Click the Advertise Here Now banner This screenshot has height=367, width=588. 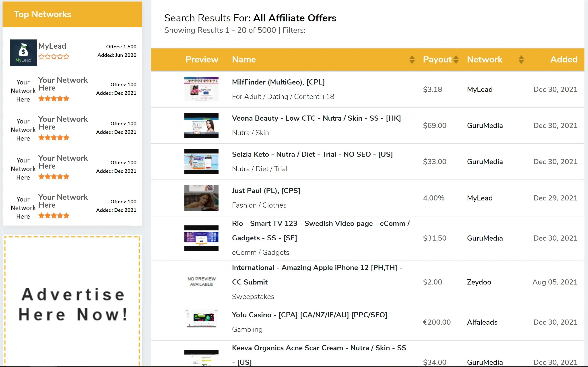[x=72, y=304]
